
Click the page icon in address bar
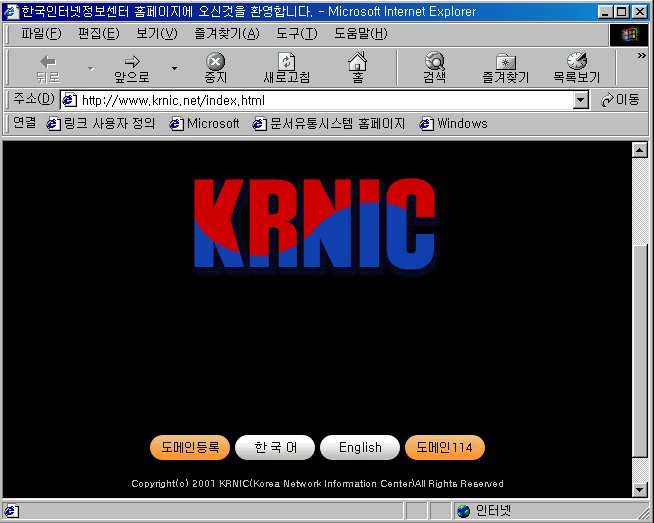[69, 100]
